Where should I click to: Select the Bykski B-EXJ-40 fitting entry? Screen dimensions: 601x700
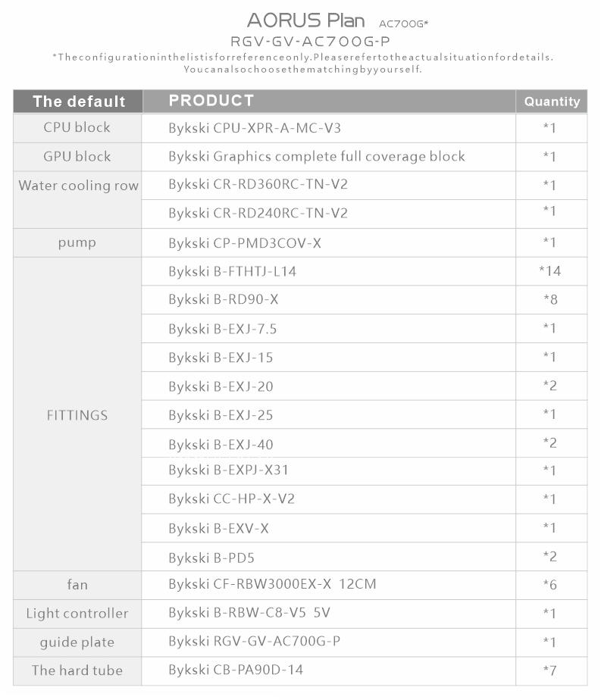221,444
